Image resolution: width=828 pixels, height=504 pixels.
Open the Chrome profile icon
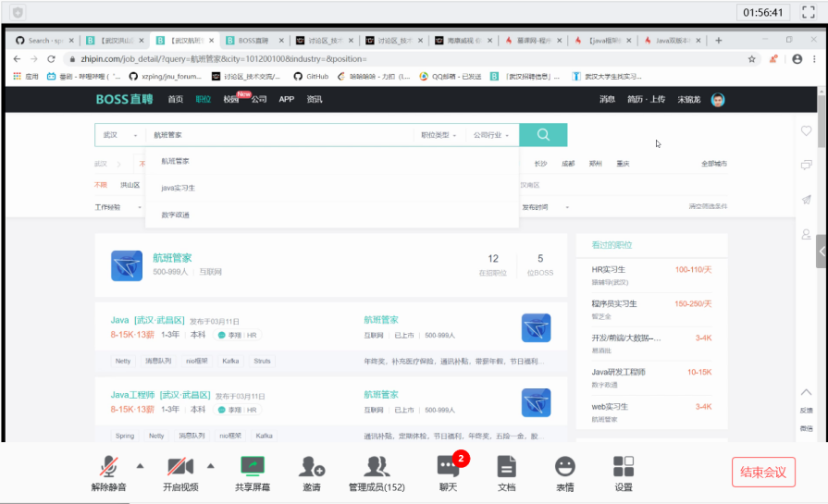tap(797, 59)
